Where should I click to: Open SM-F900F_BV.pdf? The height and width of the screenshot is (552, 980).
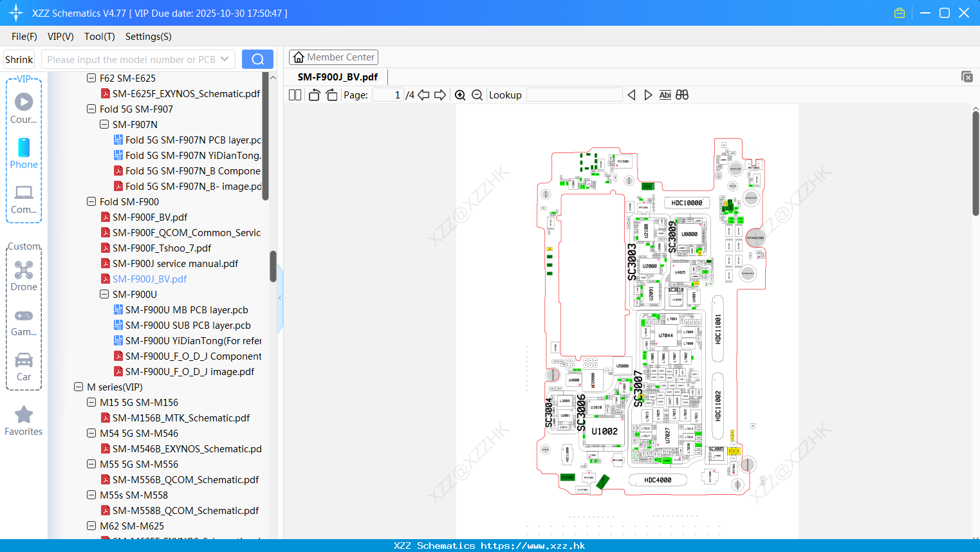(149, 217)
